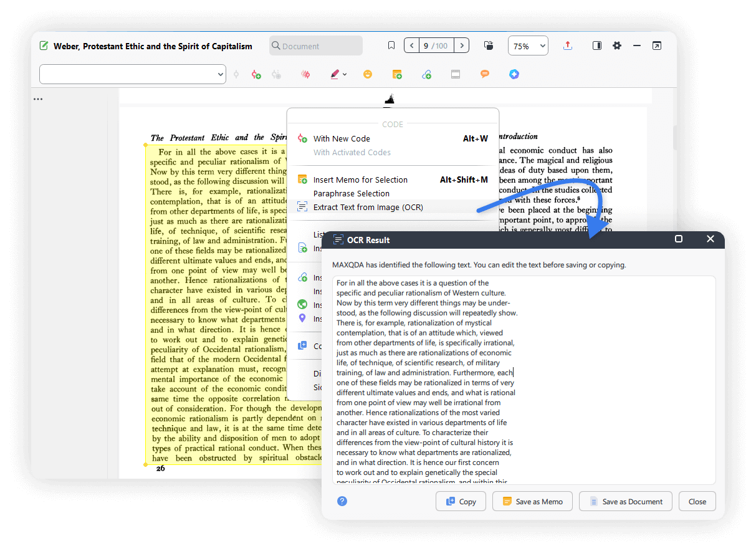The image size is (756, 551).
Task: Click the bookmark icon in the top bar
Action: pos(391,46)
